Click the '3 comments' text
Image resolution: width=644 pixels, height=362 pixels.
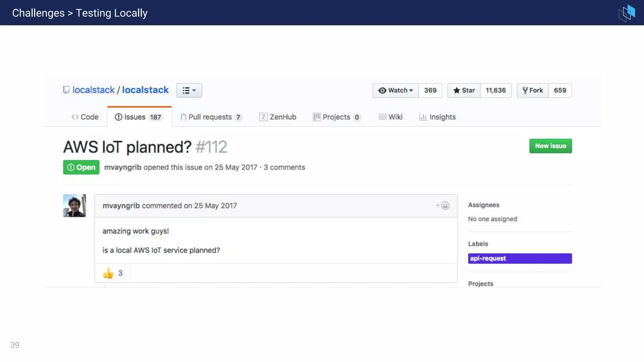284,167
